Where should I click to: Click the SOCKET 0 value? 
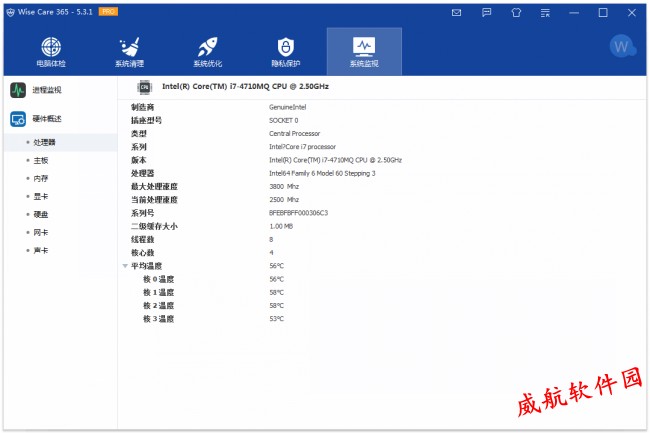[x=284, y=121]
